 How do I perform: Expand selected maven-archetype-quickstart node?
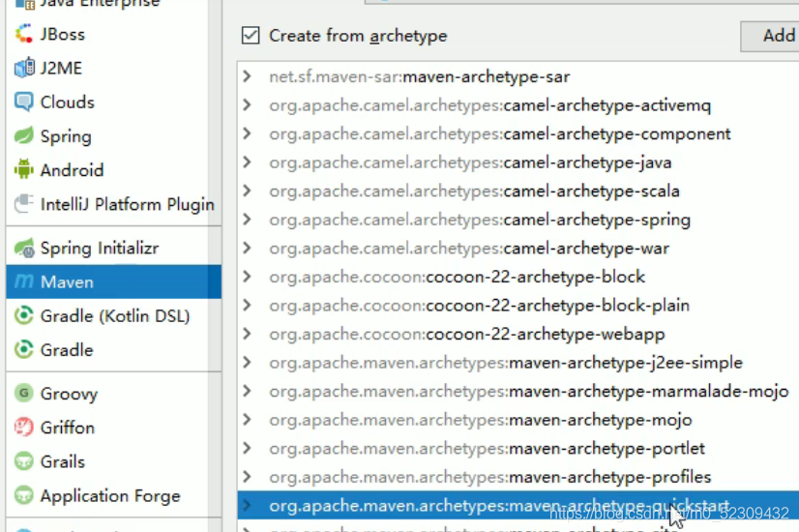(x=247, y=505)
